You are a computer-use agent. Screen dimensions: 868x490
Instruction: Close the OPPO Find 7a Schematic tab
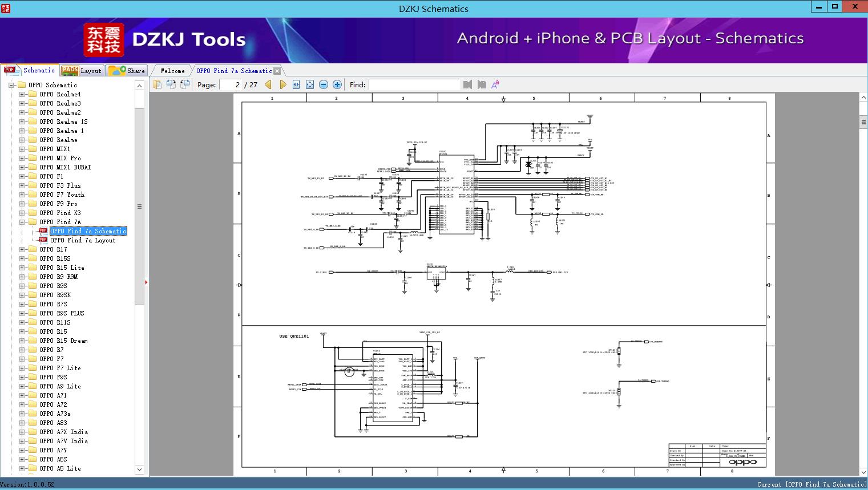tap(277, 71)
